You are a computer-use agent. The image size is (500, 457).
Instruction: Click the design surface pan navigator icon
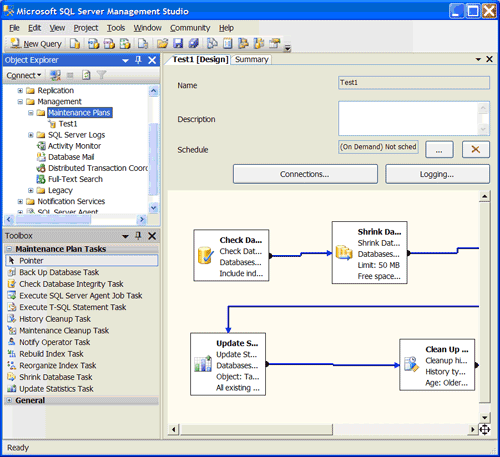[484, 429]
